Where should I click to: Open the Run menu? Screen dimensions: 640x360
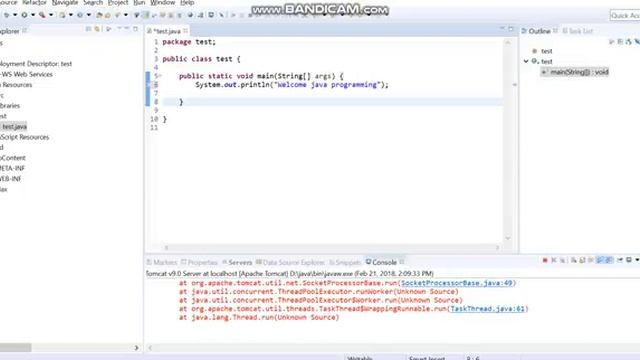click(139, 2)
